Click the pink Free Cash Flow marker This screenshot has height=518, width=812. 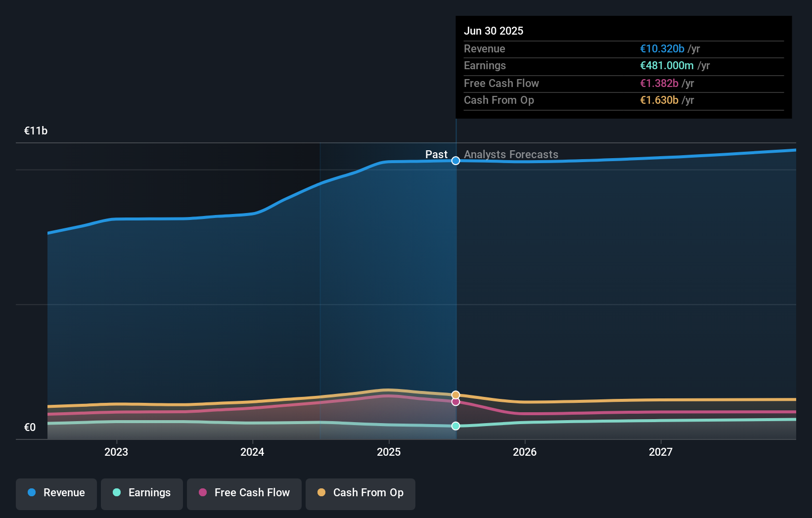tap(455, 401)
